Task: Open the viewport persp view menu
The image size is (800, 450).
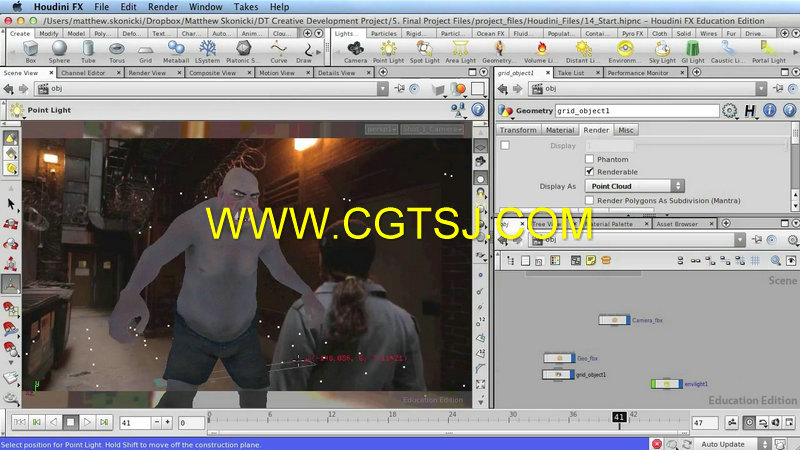Action: coord(381,130)
